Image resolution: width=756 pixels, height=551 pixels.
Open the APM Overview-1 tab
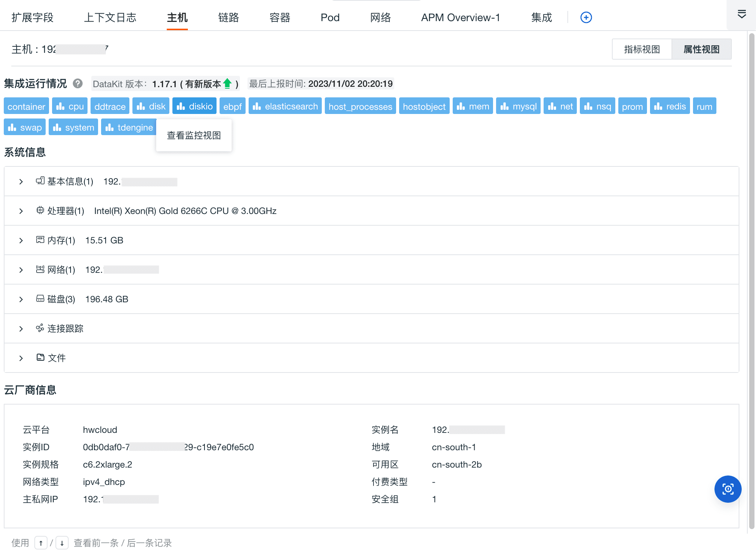tap(460, 17)
